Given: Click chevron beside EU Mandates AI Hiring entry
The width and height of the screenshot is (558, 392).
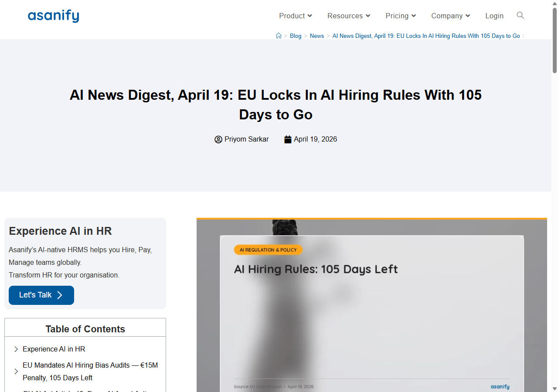Looking at the screenshot, I should pyautogui.click(x=16, y=372).
